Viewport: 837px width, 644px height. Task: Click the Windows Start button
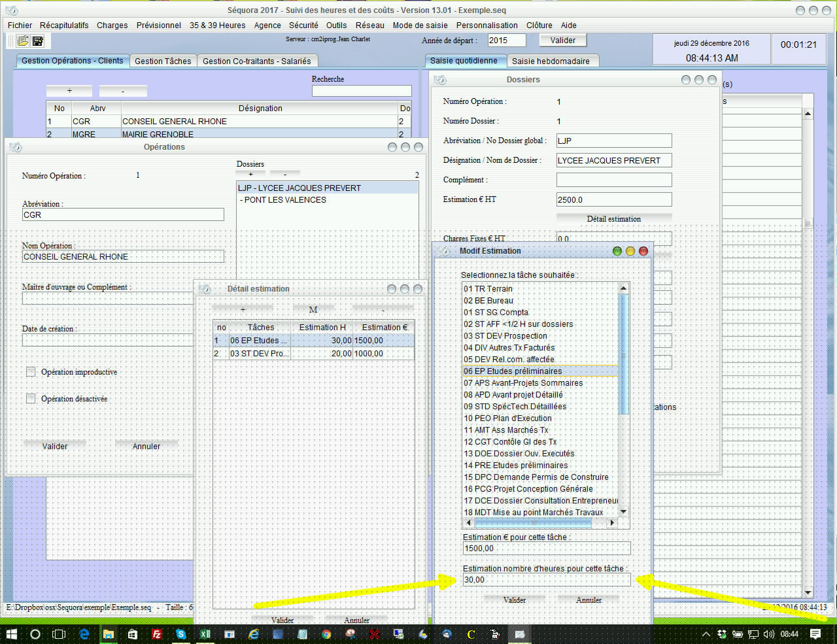tap(12, 634)
